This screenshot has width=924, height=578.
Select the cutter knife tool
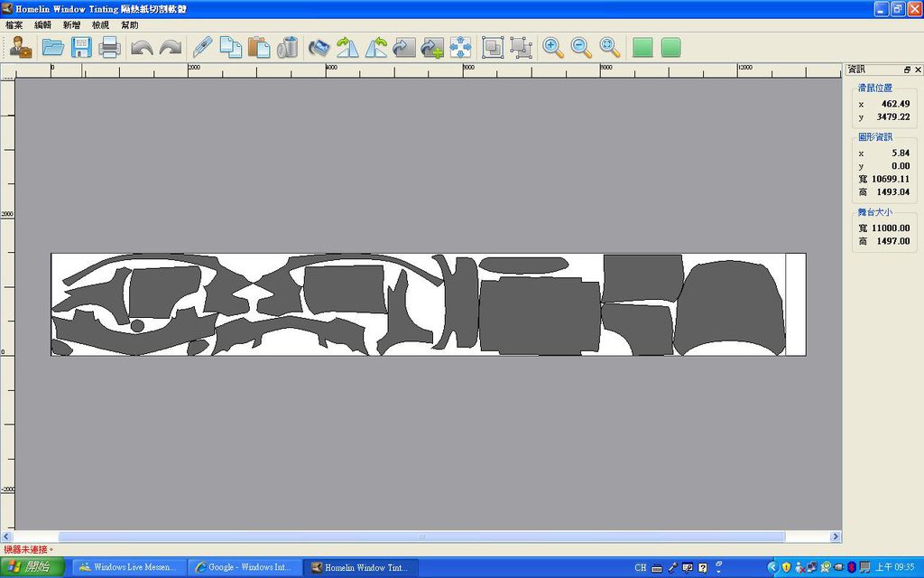pos(202,47)
